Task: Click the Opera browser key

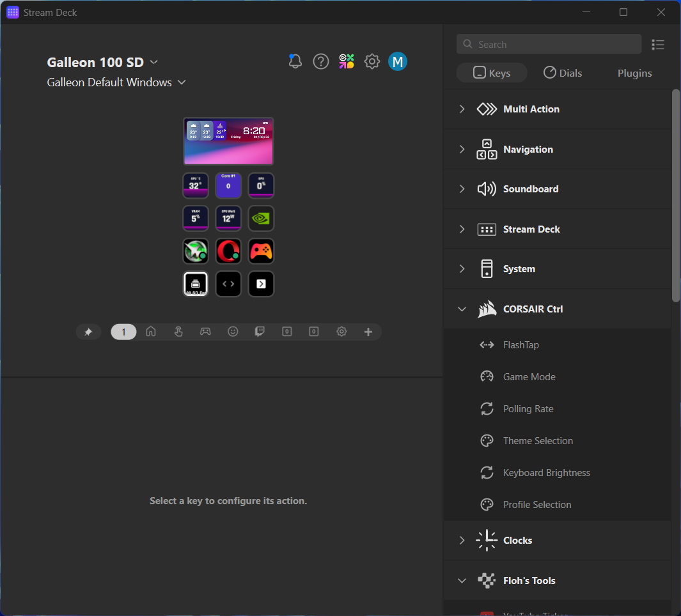Action: click(228, 250)
